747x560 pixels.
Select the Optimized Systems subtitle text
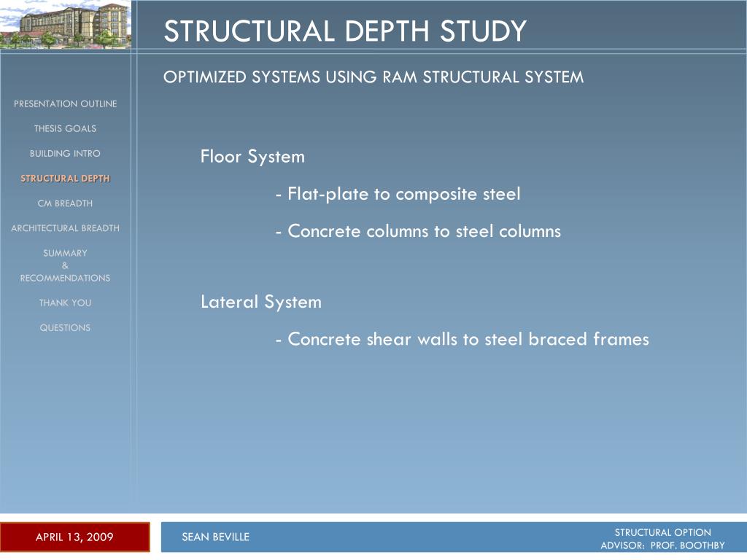373,77
